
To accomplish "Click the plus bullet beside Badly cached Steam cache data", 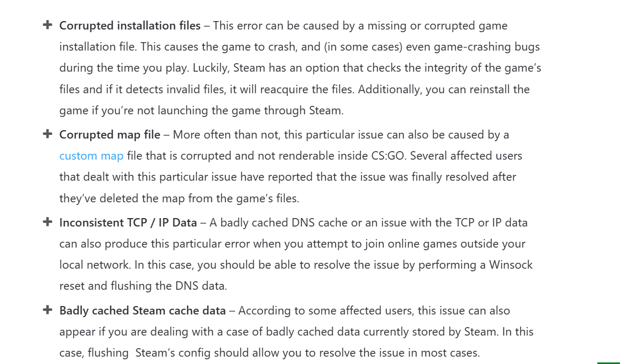I will (x=47, y=310).
